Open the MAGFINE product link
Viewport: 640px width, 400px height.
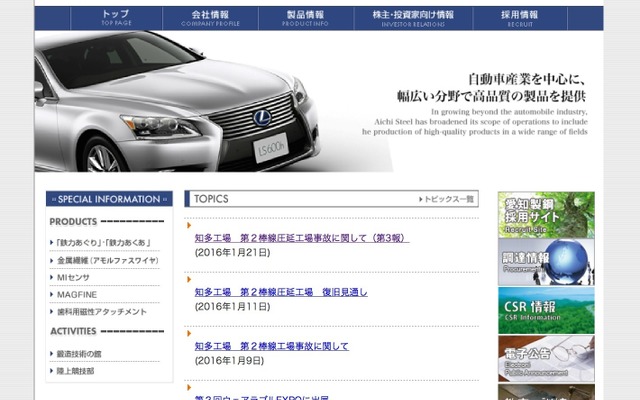[77, 295]
